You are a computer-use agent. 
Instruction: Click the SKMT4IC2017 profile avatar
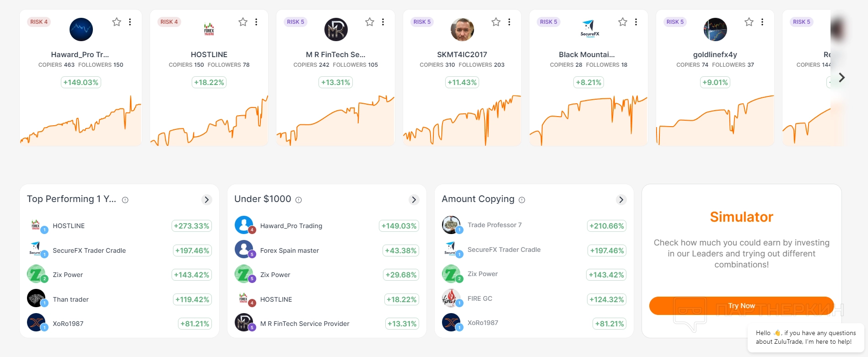tap(462, 30)
